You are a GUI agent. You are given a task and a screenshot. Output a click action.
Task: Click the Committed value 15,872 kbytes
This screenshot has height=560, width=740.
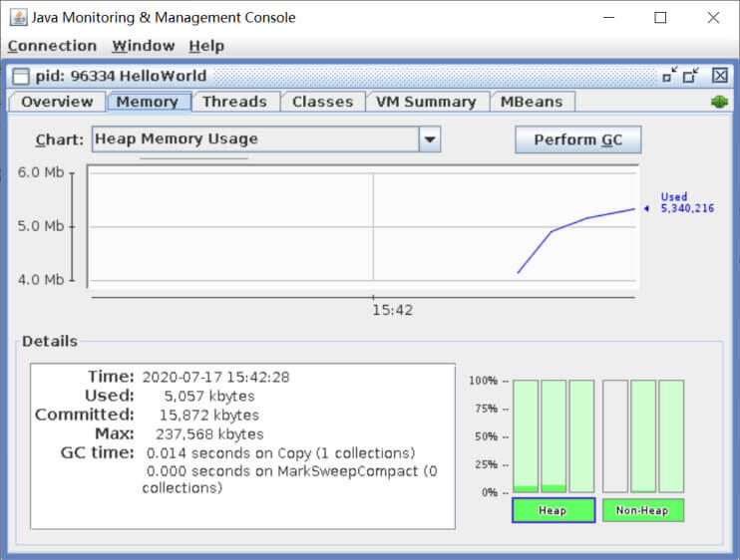coord(209,416)
